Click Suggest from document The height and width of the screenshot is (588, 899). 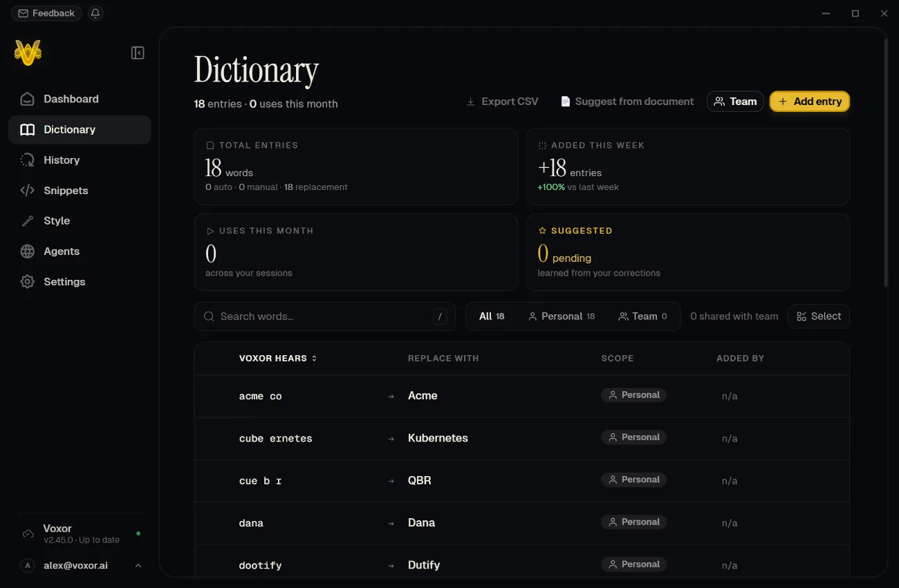click(x=627, y=102)
